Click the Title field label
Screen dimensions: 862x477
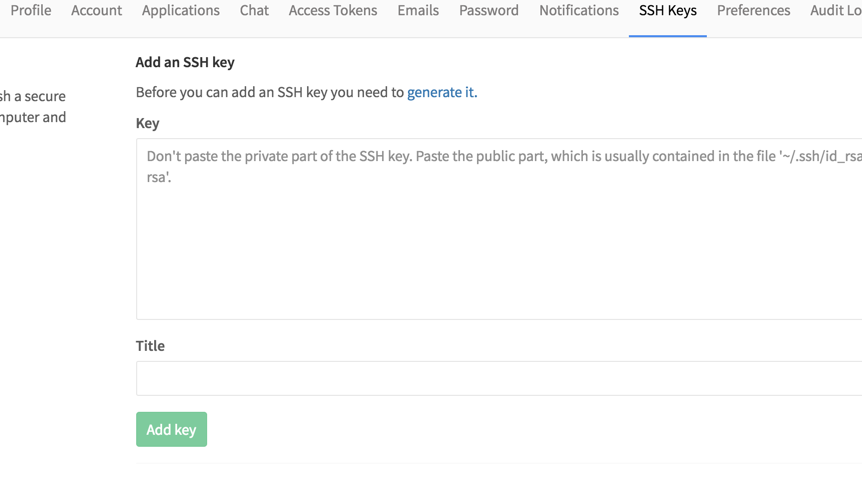click(x=150, y=346)
